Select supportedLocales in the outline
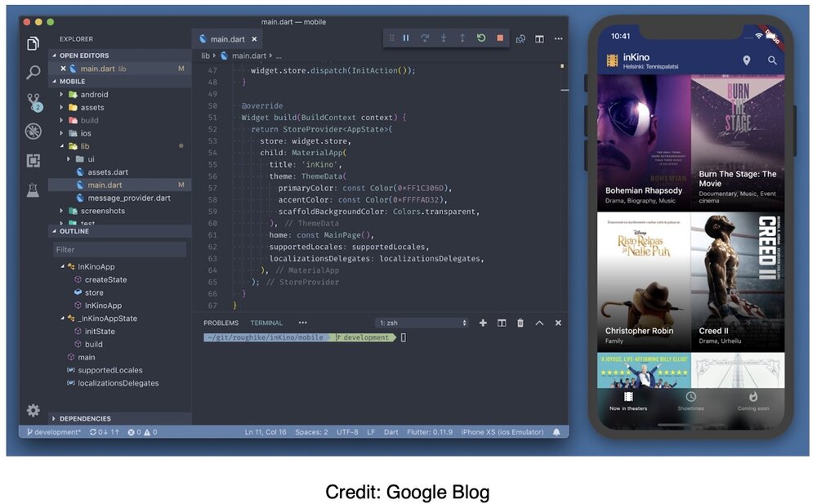Screen dimensions: 817x504 coord(110,370)
